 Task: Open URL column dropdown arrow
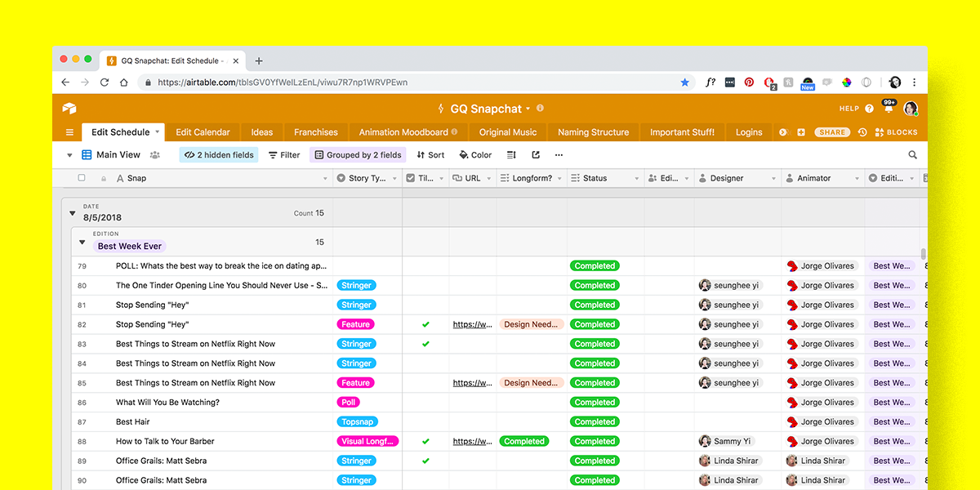tap(488, 178)
